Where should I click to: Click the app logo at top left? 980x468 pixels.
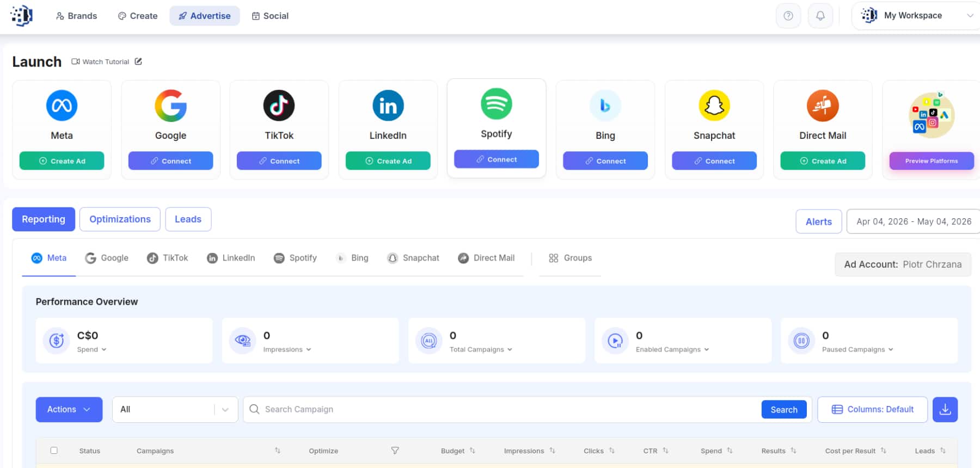point(22,16)
